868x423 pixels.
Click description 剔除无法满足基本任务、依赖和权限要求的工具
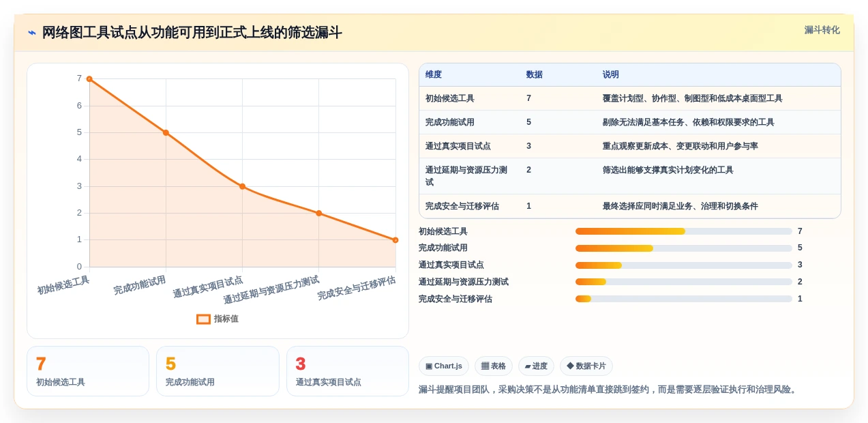[689, 122]
